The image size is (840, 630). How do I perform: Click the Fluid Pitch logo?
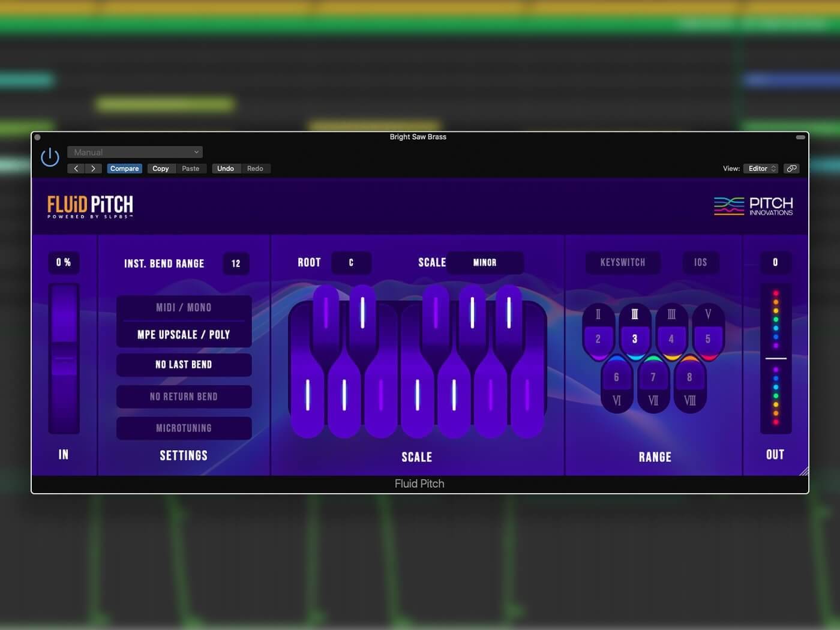(90, 206)
